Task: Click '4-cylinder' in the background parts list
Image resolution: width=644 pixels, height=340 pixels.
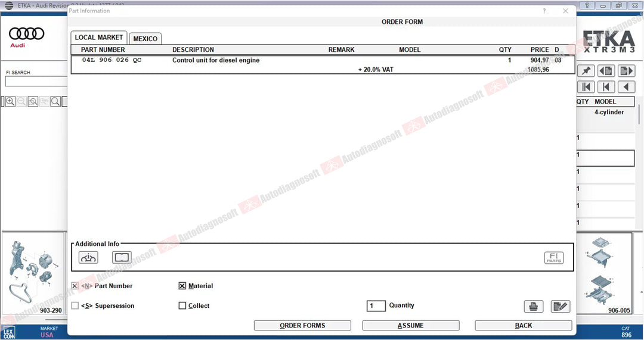Action: (x=609, y=112)
